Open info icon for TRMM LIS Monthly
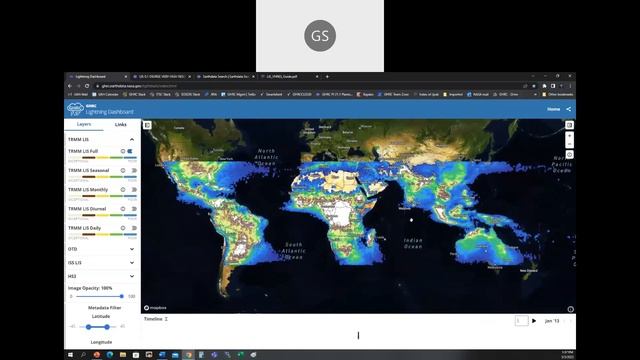640x360 pixels. coord(123,189)
